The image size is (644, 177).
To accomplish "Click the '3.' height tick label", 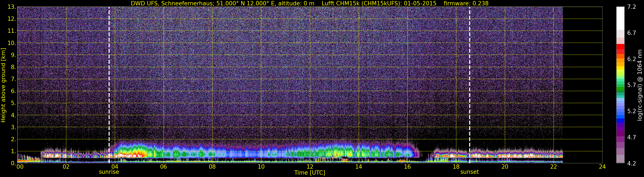I will (13, 127).
